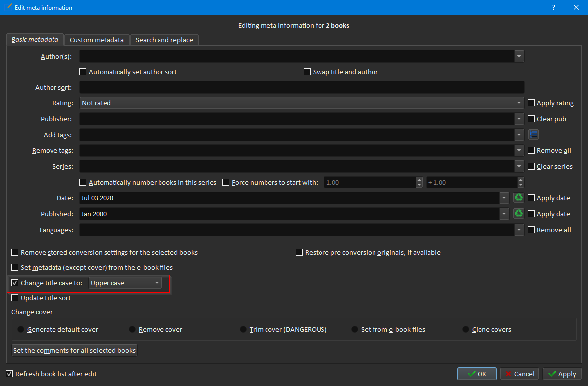588x386 pixels.
Task: Click the Published field showing Jan 2000
Action: pyautogui.click(x=289, y=214)
